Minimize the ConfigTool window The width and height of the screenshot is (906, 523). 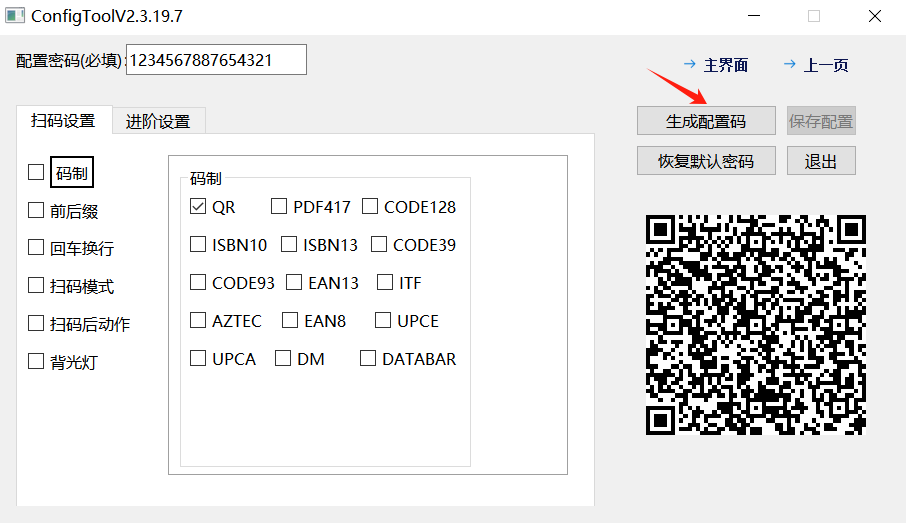(754, 16)
